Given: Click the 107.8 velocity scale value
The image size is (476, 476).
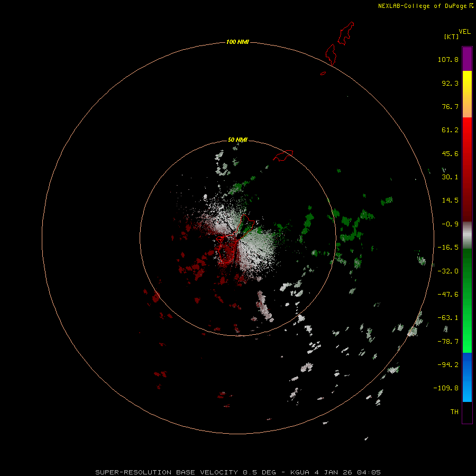Looking at the screenshot, I should [x=448, y=59].
